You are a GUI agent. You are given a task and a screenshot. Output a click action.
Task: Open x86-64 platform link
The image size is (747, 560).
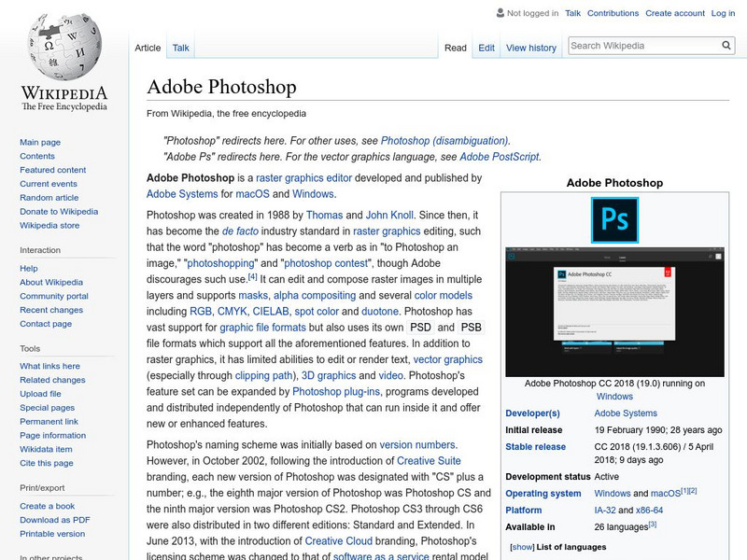point(649,510)
